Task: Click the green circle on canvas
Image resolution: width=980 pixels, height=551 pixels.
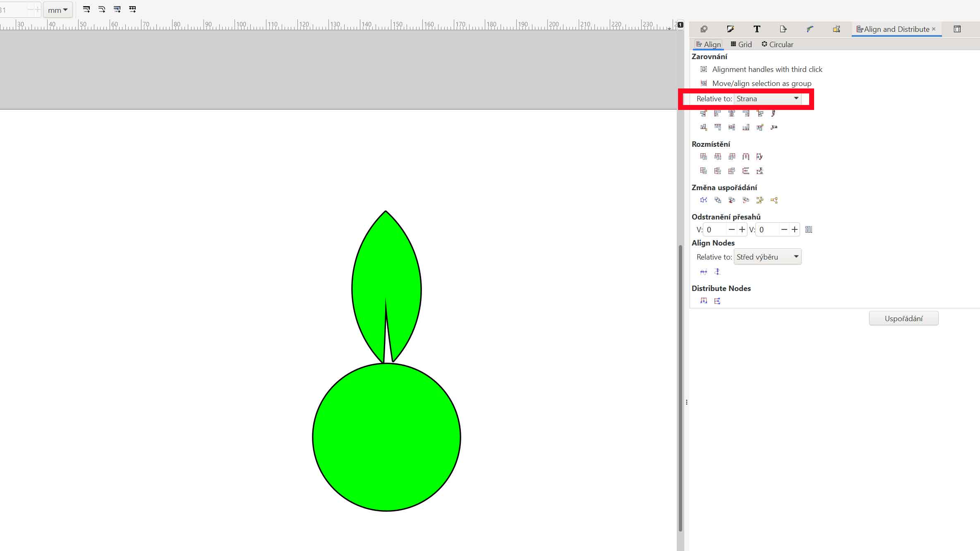Action: click(x=386, y=437)
